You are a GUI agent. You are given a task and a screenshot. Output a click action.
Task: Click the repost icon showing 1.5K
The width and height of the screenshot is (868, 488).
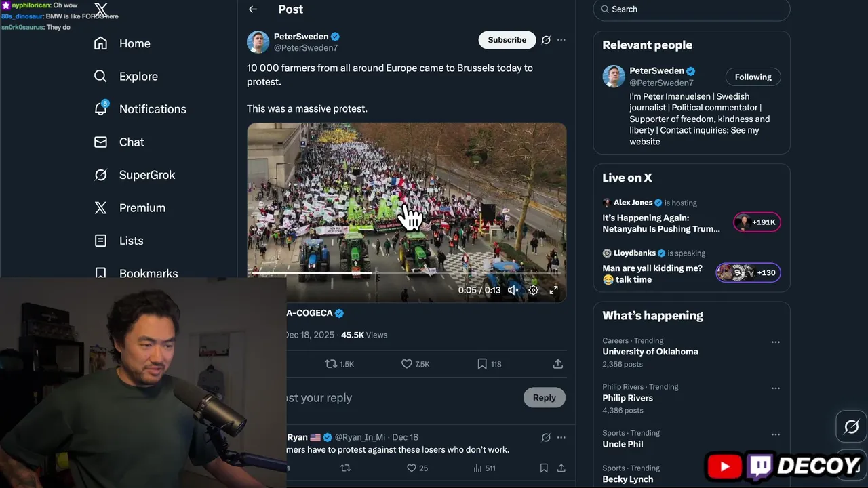pos(332,364)
